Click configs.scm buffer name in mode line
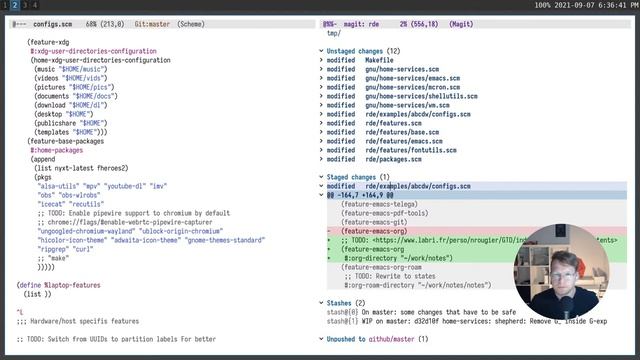The height and width of the screenshot is (360, 640). 53,24
